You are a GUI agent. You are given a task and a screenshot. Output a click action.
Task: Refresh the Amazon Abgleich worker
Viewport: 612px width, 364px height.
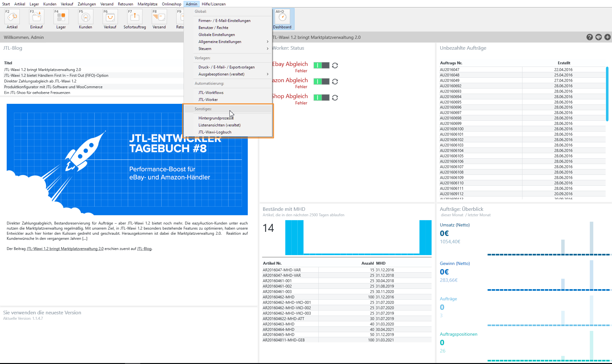335,82
